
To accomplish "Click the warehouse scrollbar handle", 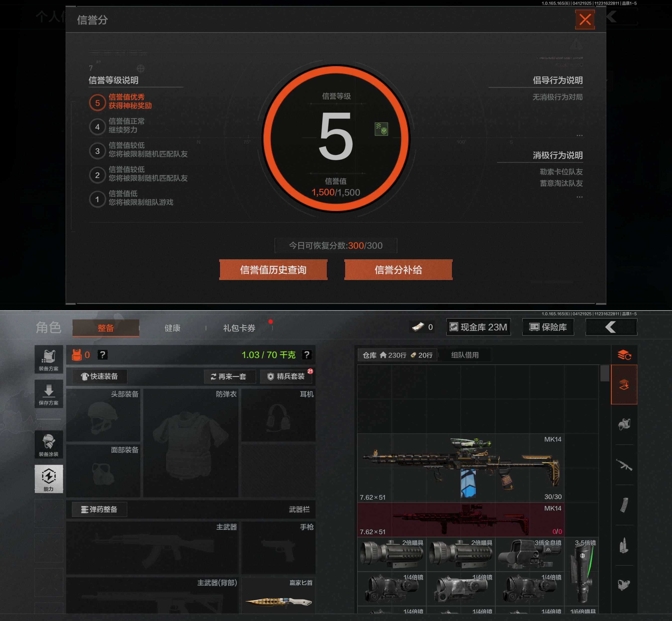I will point(604,373).
